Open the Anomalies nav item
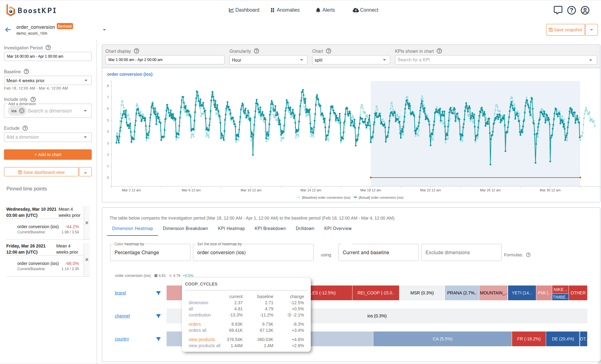The width and height of the screenshot is (601, 364). click(285, 10)
